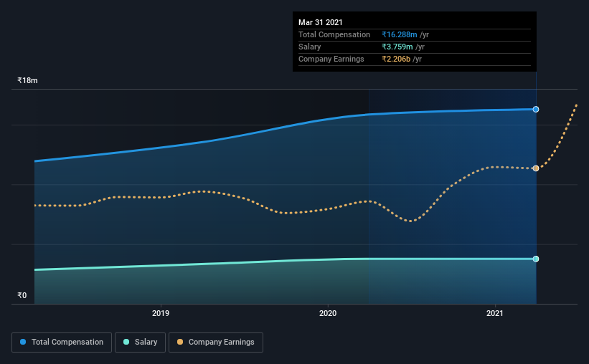Click the 2019 x-axis label
589x364 pixels.
tap(161, 313)
